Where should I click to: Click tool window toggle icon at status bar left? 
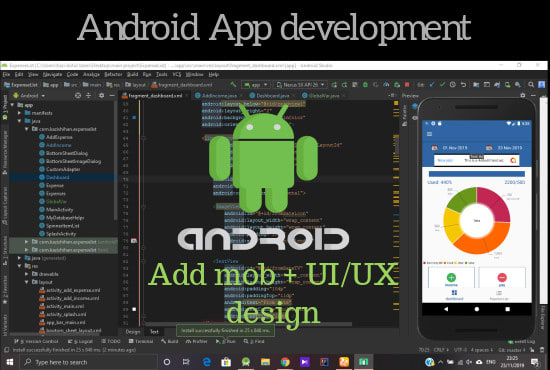(x=6, y=350)
